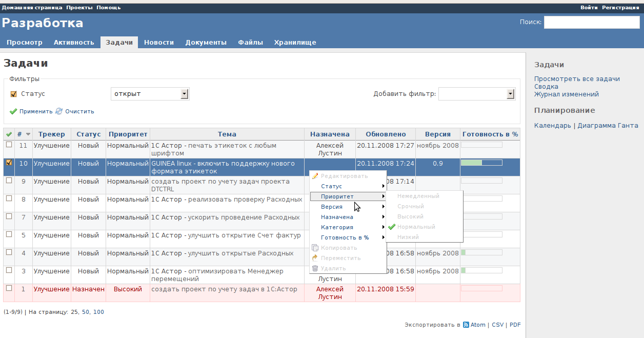Switch to the Новости tab

(158, 43)
